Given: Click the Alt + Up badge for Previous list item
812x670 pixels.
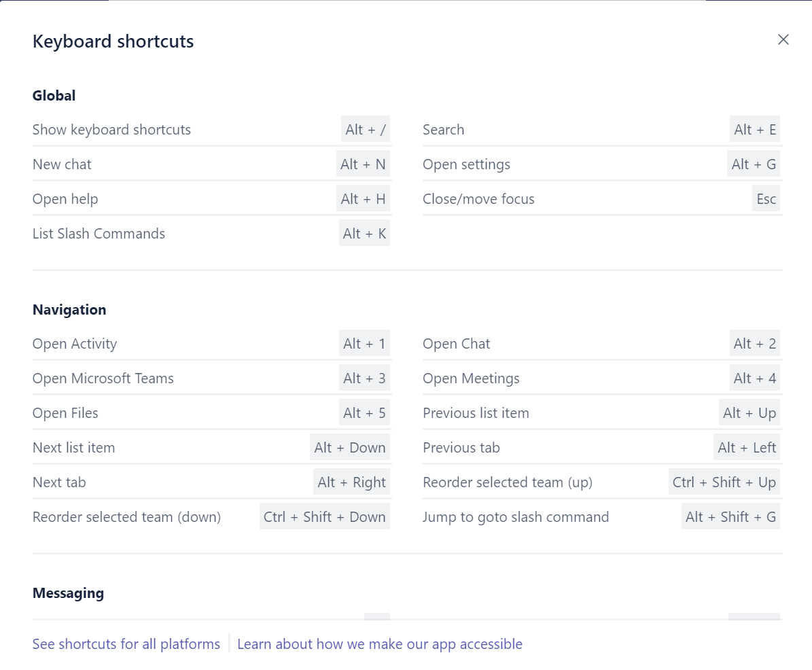Looking at the screenshot, I should [x=749, y=412].
